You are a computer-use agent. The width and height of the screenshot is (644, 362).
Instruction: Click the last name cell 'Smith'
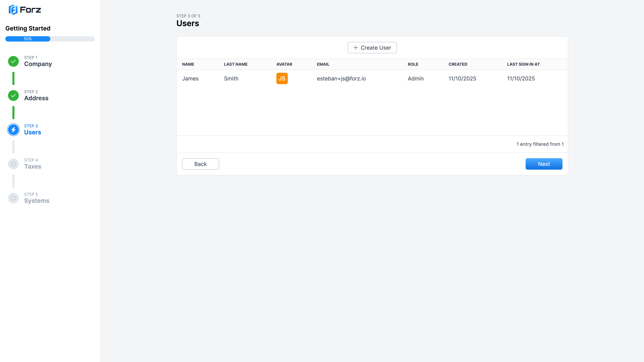[x=231, y=78]
